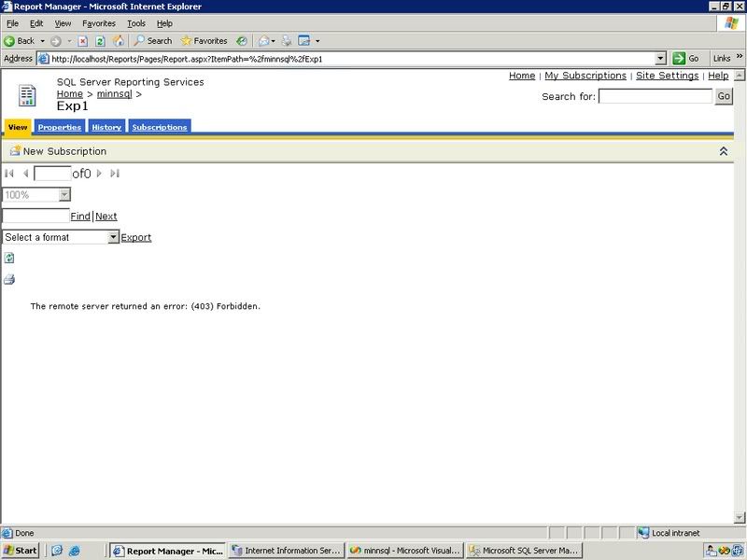This screenshot has height=560, width=747.
Task: Click the address bar URL field
Action: pyautogui.click(x=352, y=59)
